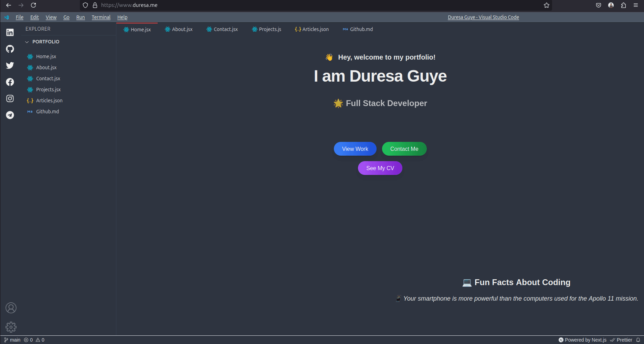Open the Terminal menu

point(101,17)
